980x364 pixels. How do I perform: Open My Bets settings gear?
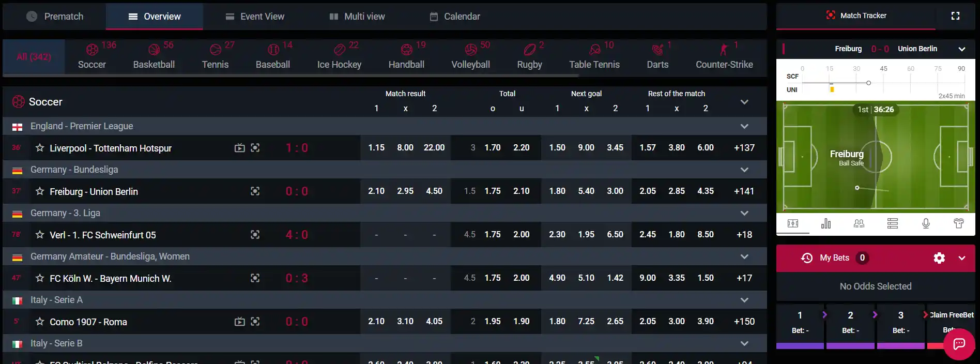[939, 258]
